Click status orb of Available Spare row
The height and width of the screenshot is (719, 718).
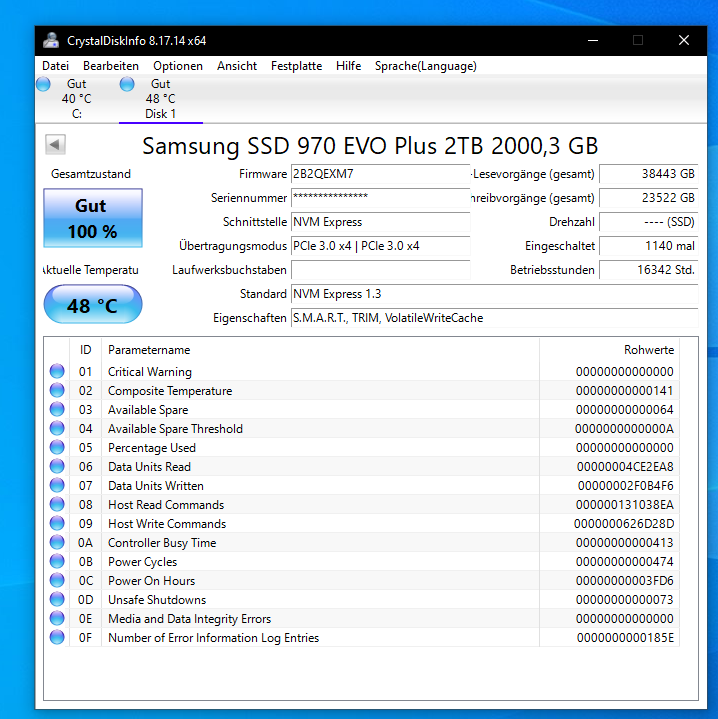[x=57, y=409]
